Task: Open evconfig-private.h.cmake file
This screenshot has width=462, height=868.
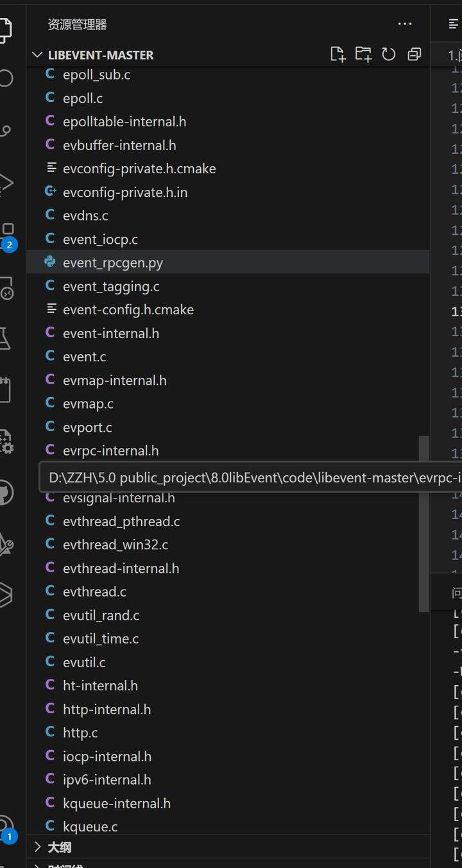Action: [139, 169]
